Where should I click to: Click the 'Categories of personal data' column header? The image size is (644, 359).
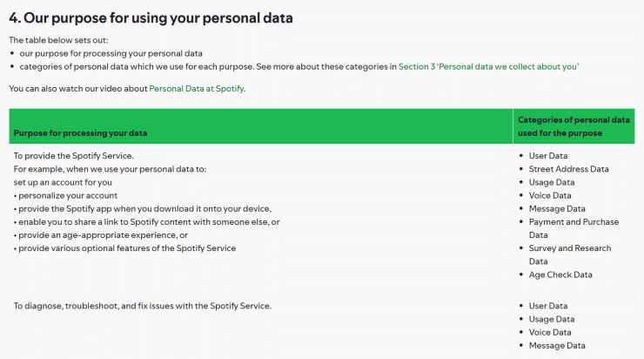click(574, 126)
